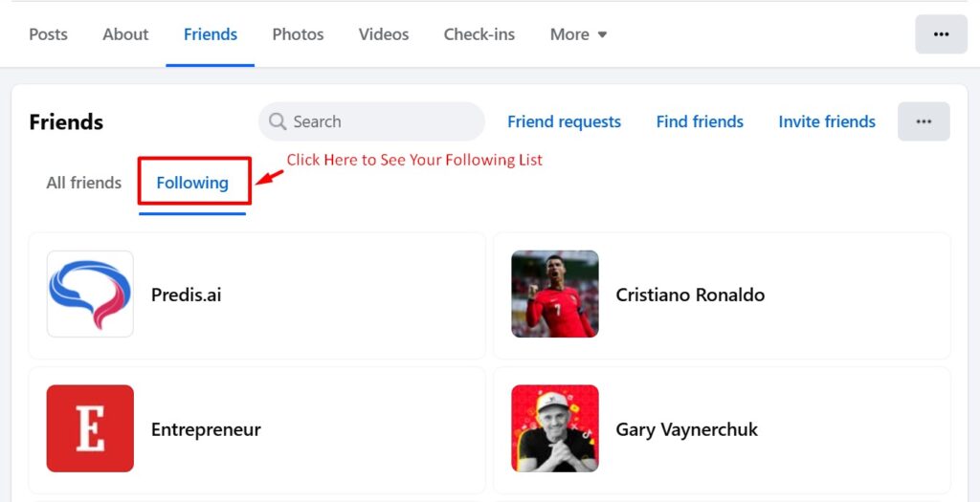Click the magnifier icon in Search

(277, 121)
